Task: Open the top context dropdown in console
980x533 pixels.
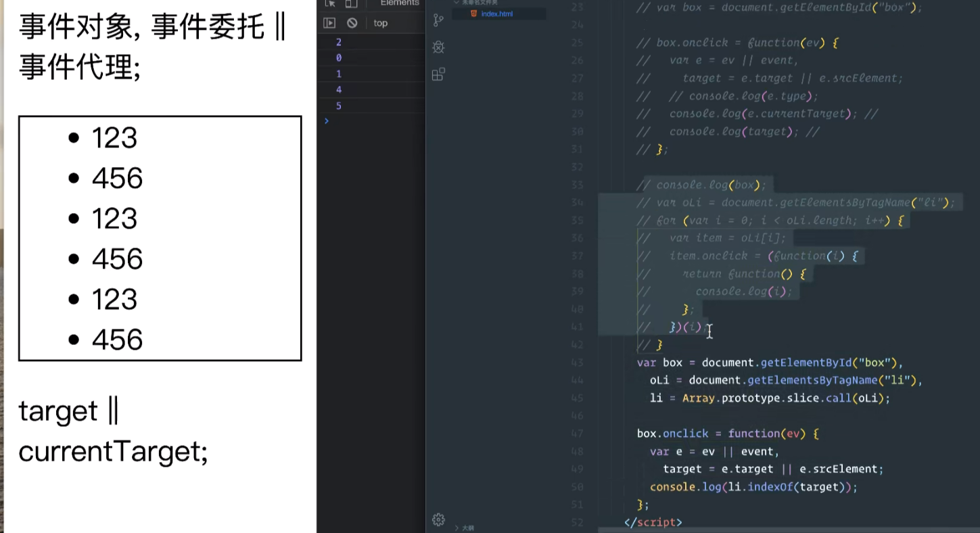Action: [381, 23]
